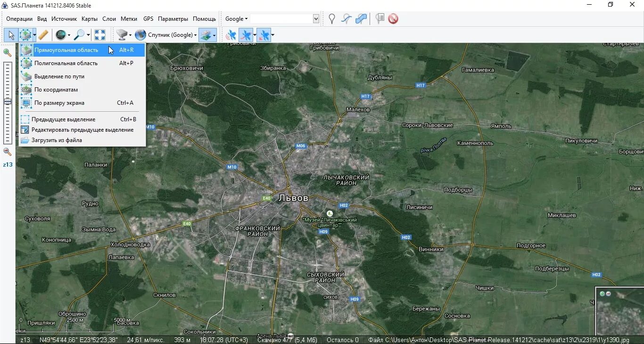This screenshot has width=644, height=344.
Task: Open dropdown arrow beside GPS center icon
Action: click(x=272, y=35)
